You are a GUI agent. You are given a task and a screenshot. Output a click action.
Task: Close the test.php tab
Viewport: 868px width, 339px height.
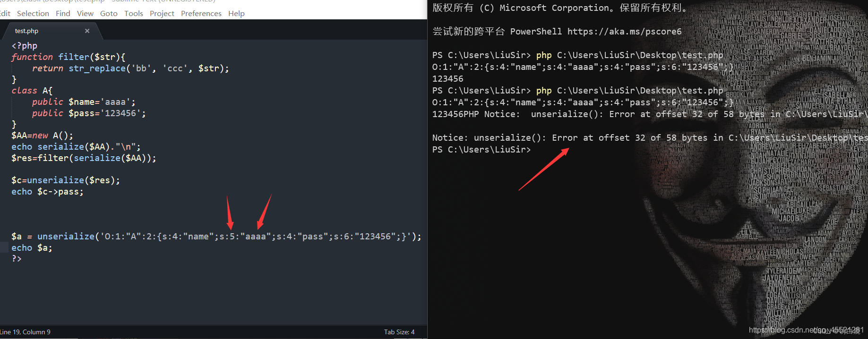point(87,31)
